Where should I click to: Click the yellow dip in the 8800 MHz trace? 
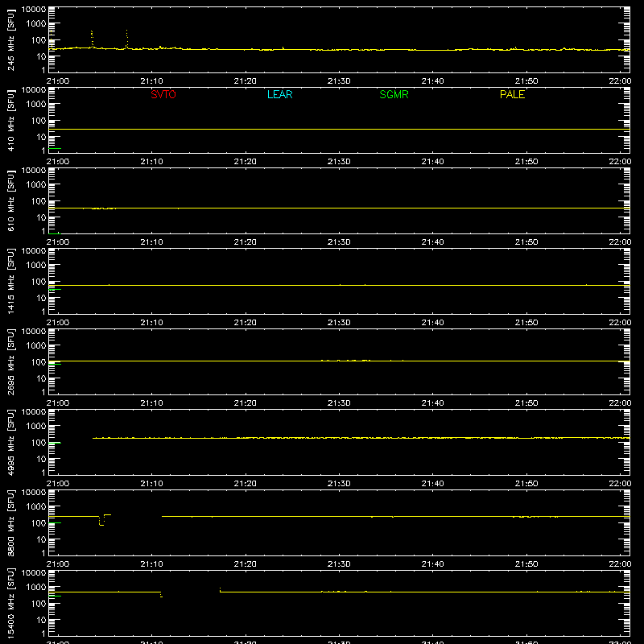(101, 522)
